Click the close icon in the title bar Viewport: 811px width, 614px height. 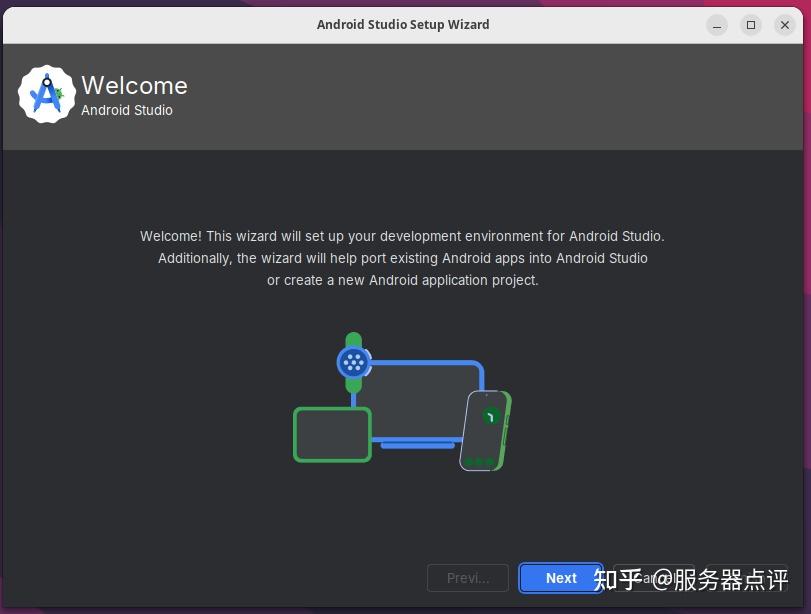pyautogui.click(x=785, y=24)
